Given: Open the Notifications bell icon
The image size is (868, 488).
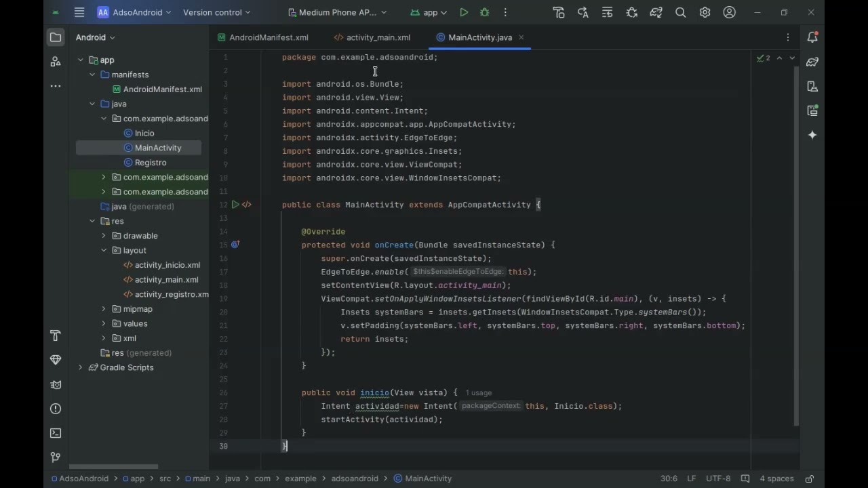Looking at the screenshot, I should (812, 37).
